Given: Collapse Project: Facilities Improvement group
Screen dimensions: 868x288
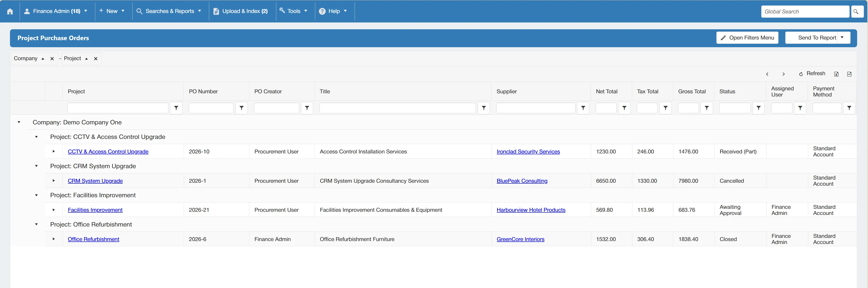Looking at the screenshot, I should (x=36, y=195).
